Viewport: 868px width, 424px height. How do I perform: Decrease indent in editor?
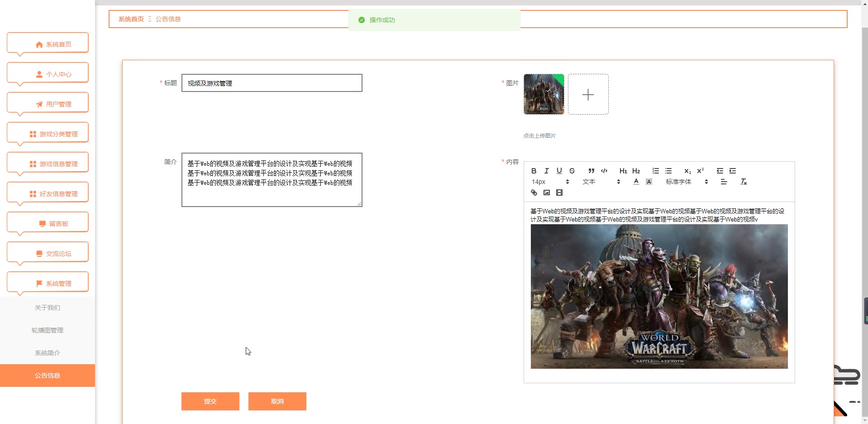(720, 171)
